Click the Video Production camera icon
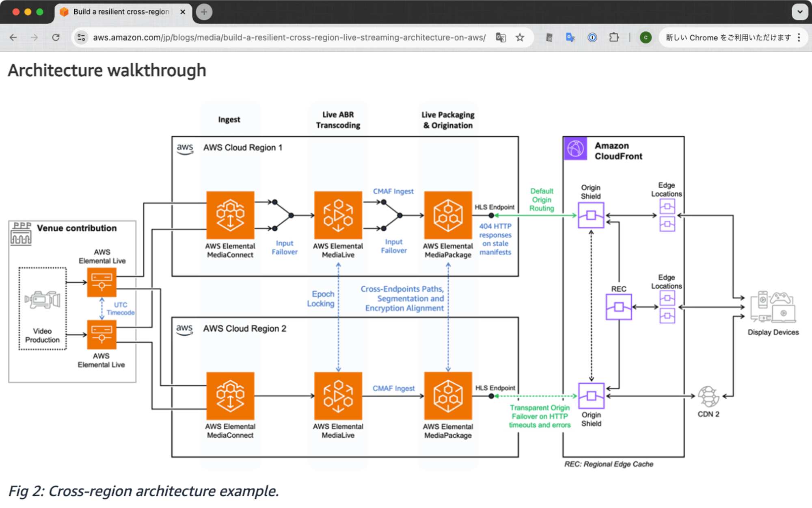Viewport: 812px width, 508px height. pos(42,300)
